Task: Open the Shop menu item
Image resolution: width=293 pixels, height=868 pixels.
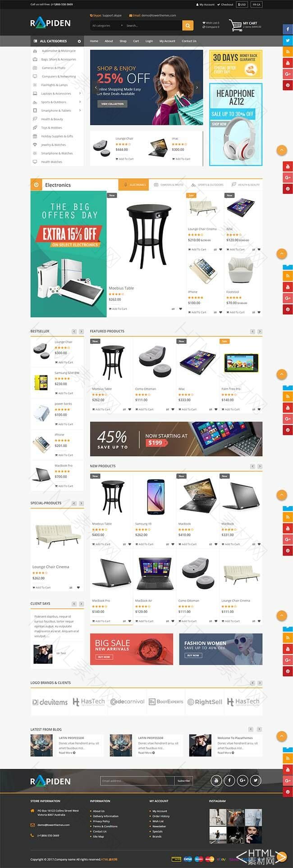Action: click(x=123, y=41)
